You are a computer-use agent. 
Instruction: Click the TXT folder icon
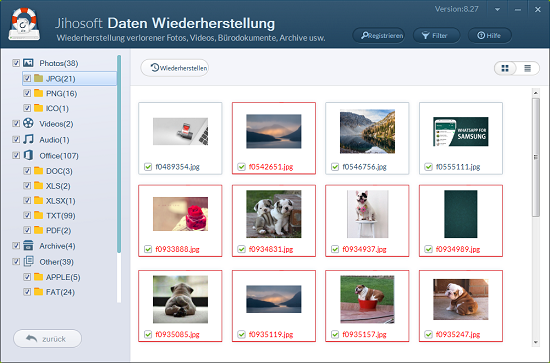click(39, 215)
